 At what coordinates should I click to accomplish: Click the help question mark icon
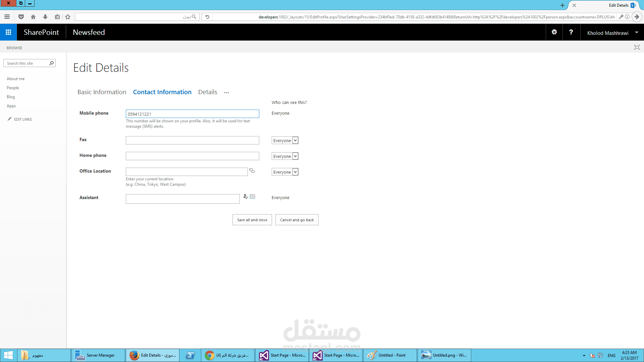(571, 32)
